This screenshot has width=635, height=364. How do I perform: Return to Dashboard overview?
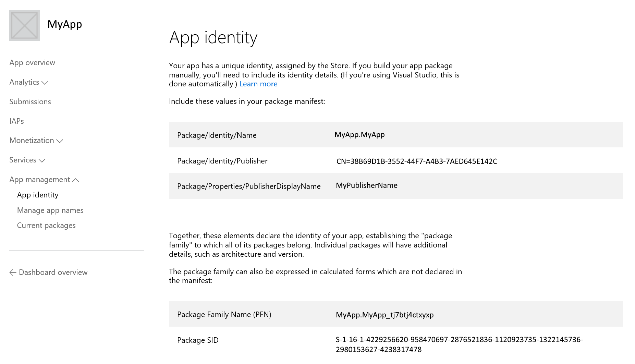coord(53,272)
